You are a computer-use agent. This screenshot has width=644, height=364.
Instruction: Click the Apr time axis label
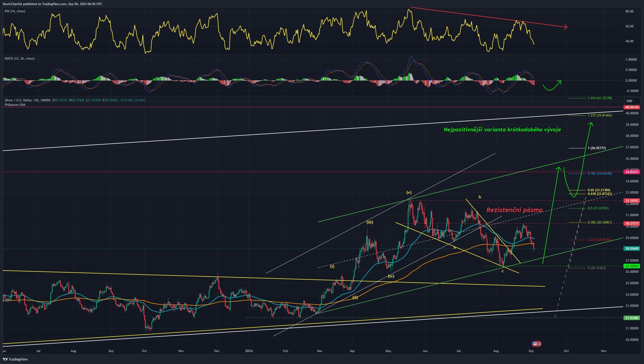click(x=352, y=351)
